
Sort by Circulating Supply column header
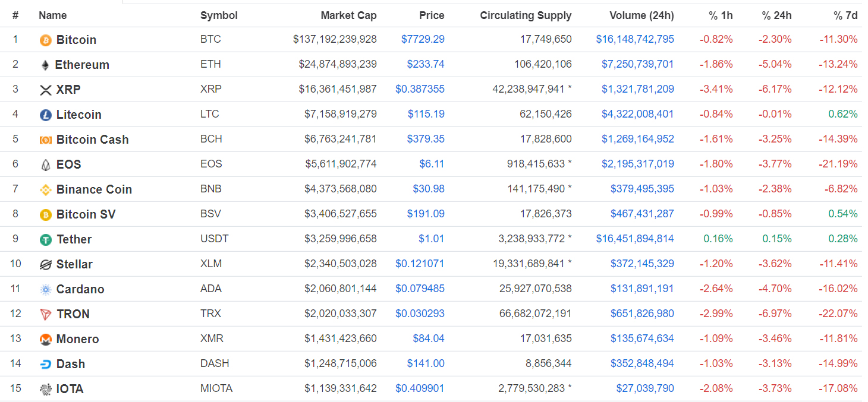(x=526, y=15)
